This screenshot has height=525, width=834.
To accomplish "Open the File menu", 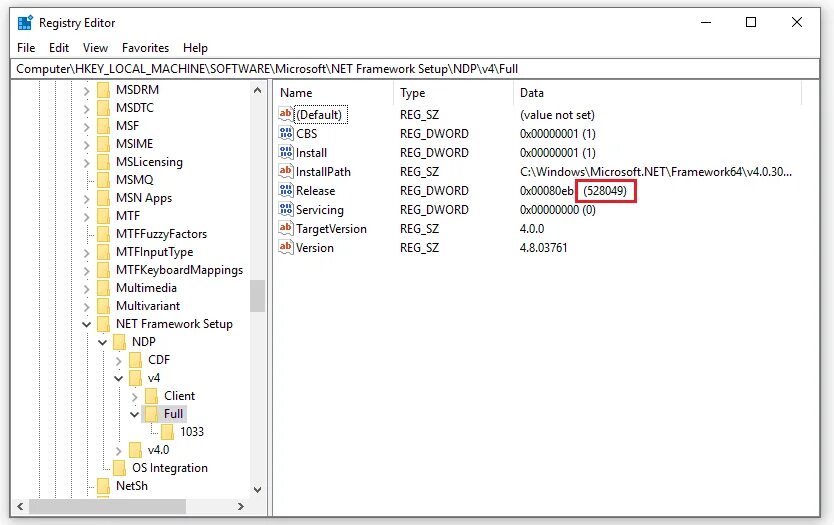I will click(x=26, y=48).
